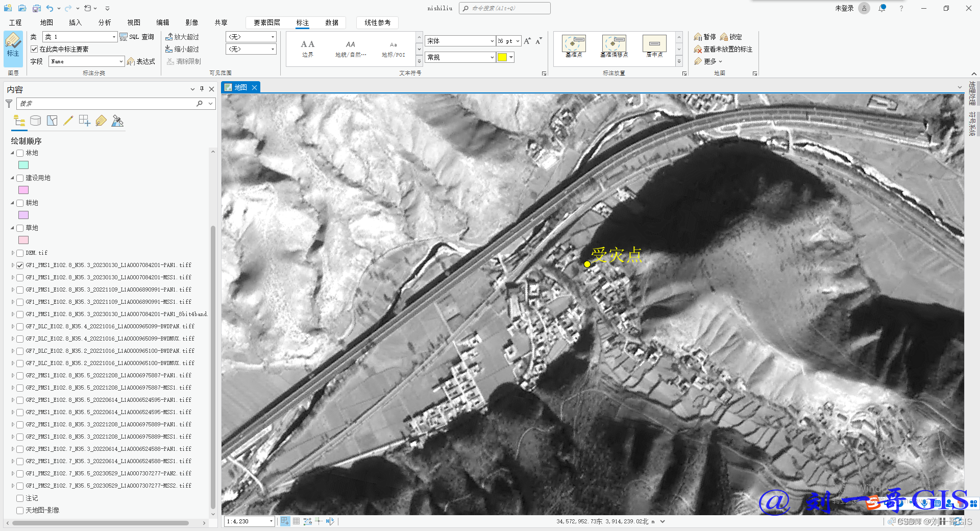The width and height of the screenshot is (980, 531).
Task: Open the 数据 contextual tab
Action: point(332,22)
